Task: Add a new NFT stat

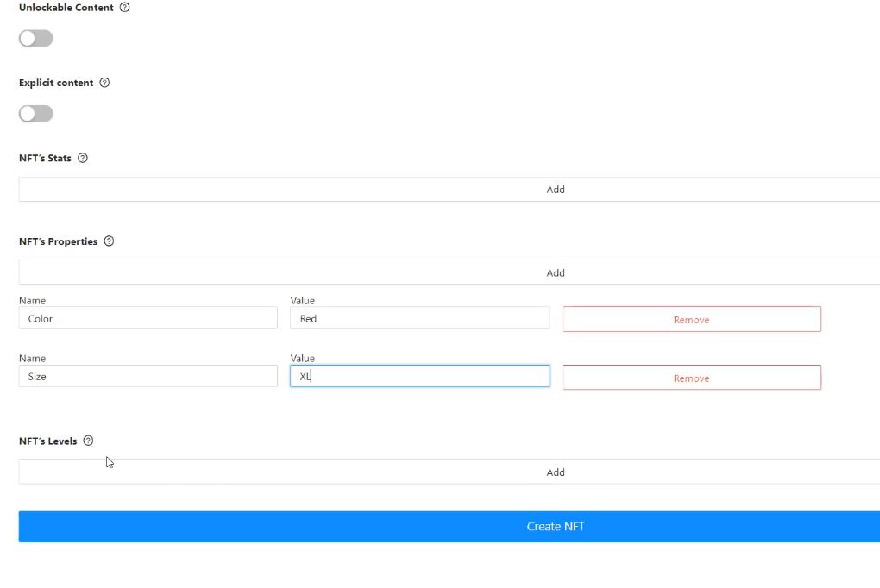Action: [x=449, y=189]
